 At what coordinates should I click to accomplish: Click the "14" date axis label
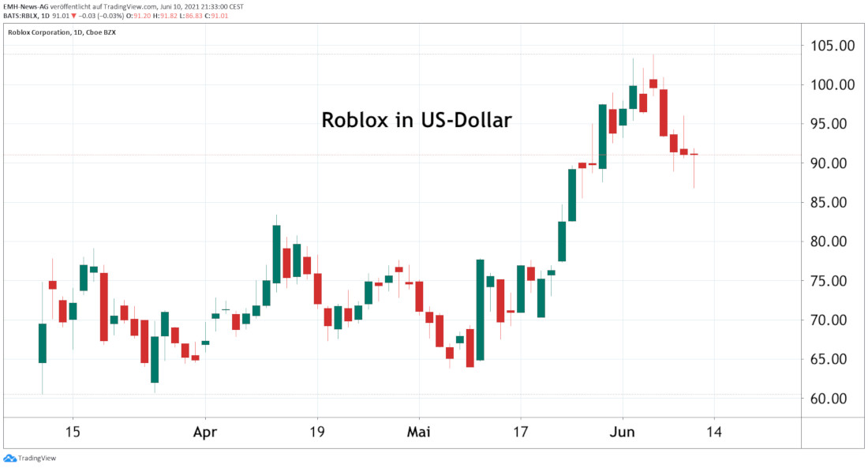(x=715, y=432)
